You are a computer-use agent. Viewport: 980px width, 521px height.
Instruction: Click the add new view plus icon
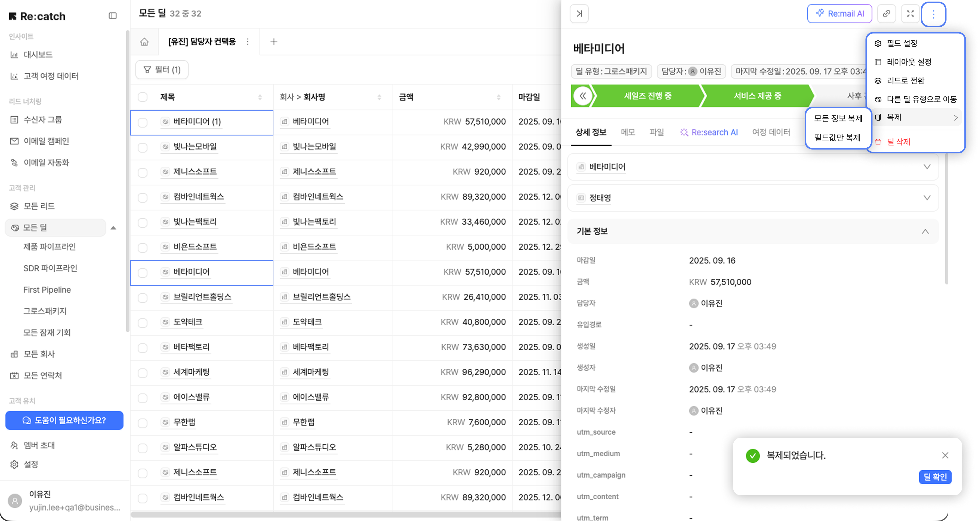tap(274, 41)
